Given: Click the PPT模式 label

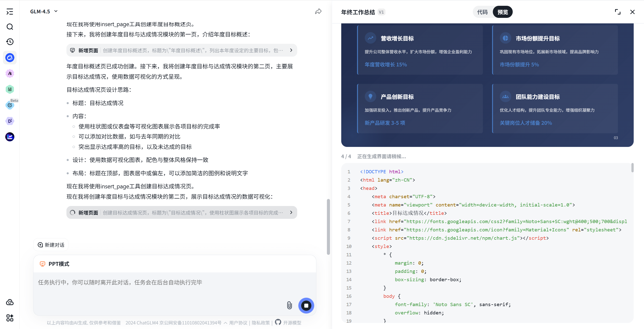Looking at the screenshot, I should [x=59, y=264].
